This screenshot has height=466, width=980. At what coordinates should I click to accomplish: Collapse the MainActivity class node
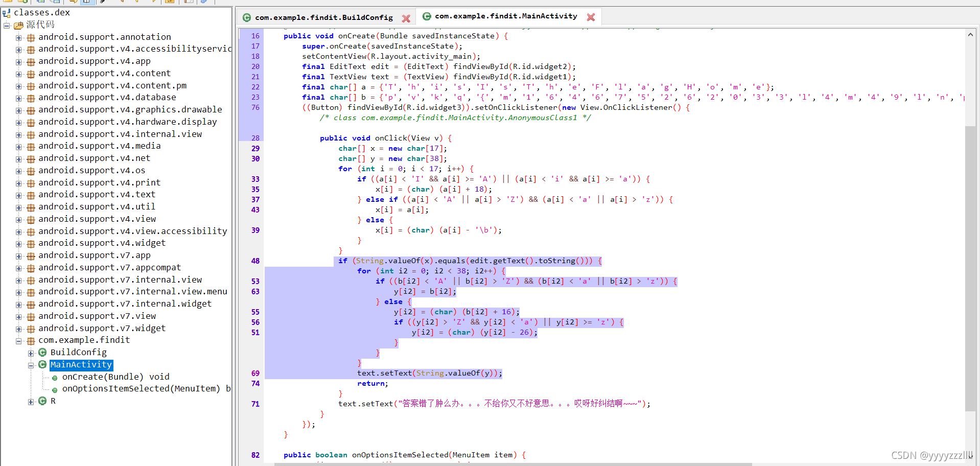pos(31,365)
